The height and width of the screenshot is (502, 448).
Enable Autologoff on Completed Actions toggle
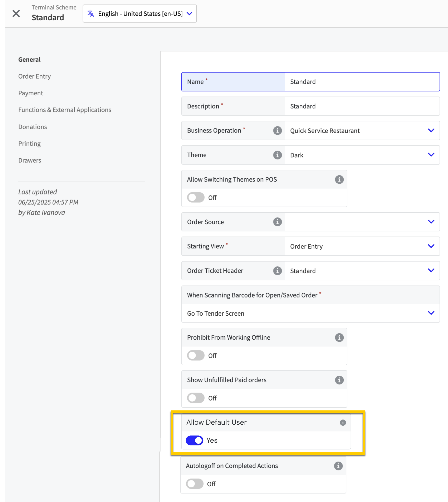(194, 484)
